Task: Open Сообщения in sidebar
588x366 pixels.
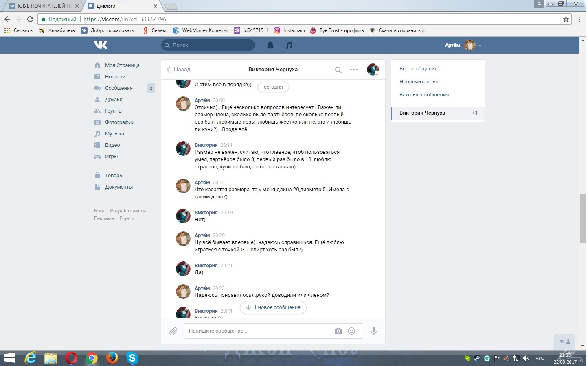Action: [119, 88]
